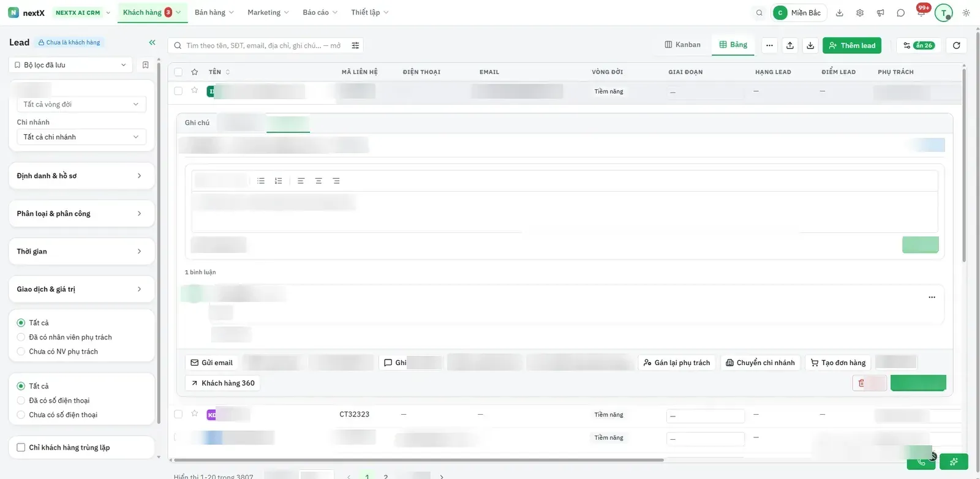Open announcements megaphone icon

point(880,13)
